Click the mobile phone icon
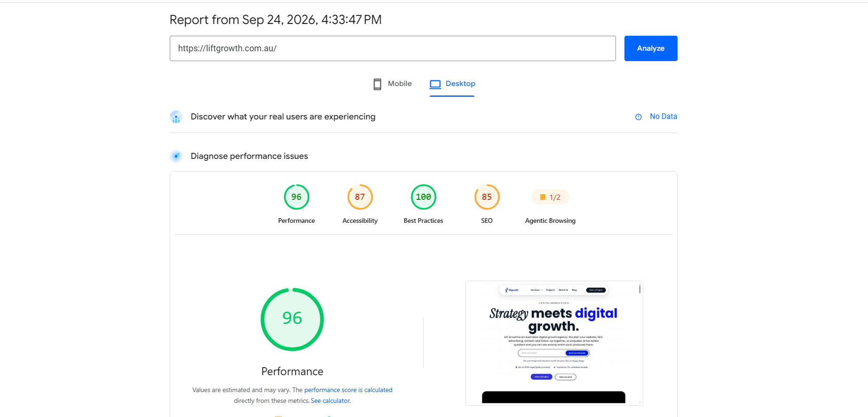868x417 pixels. point(377,84)
